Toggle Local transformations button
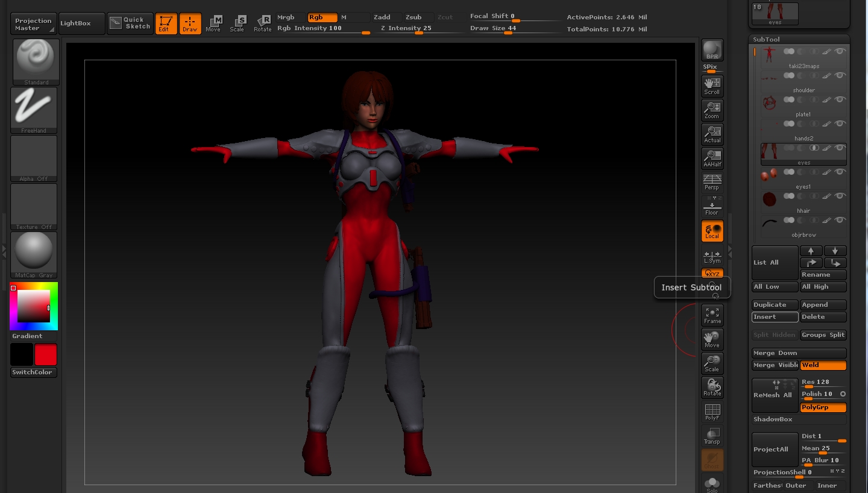This screenshot has height=493, width=868. (x=712, y=230)
